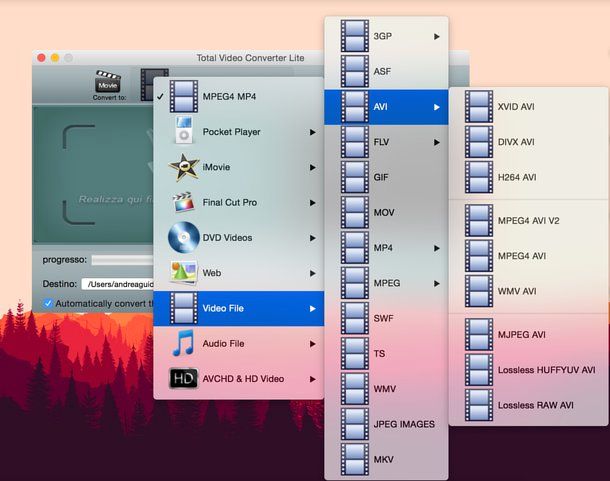Click the filmstrip icon beside Lossless RAW AVI
Image resolution: width=610 pixels, height=481 pixels.
479,405
